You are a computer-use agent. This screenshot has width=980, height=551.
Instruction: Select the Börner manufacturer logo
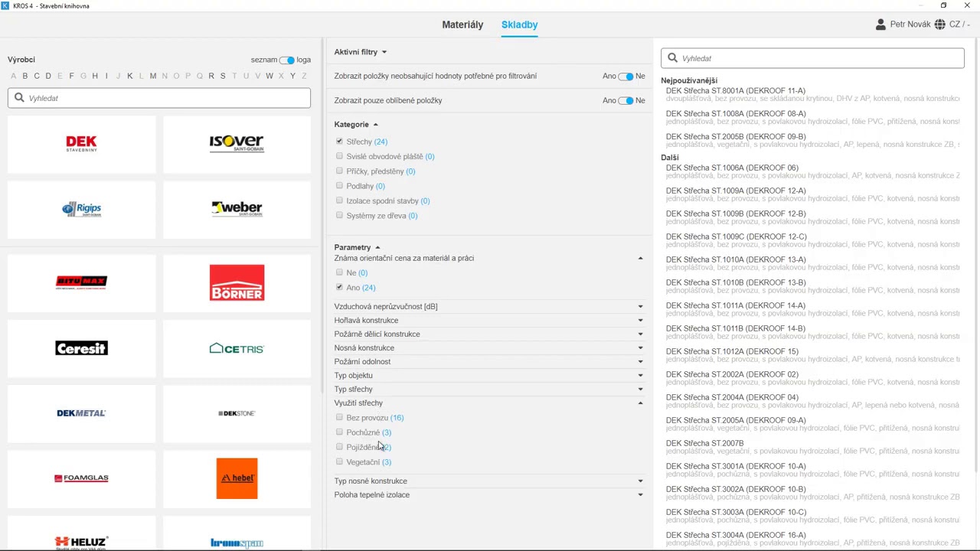(237, 282)
